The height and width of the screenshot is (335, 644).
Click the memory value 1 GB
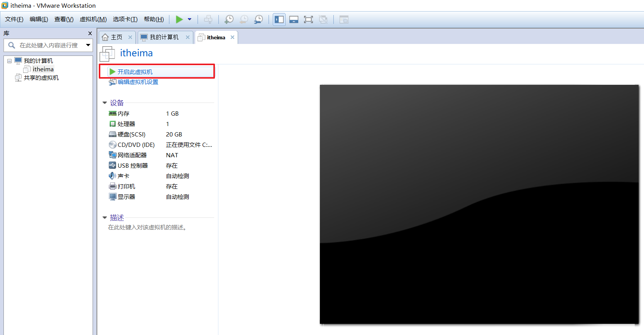172,114
